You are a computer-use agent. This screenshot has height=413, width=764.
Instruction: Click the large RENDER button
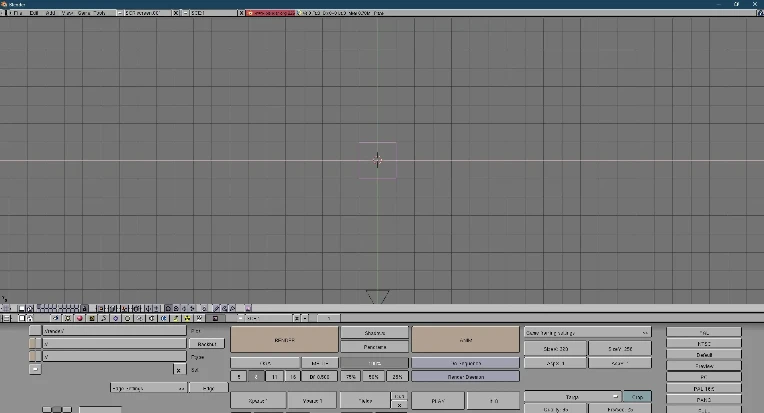tap(284, 340)
